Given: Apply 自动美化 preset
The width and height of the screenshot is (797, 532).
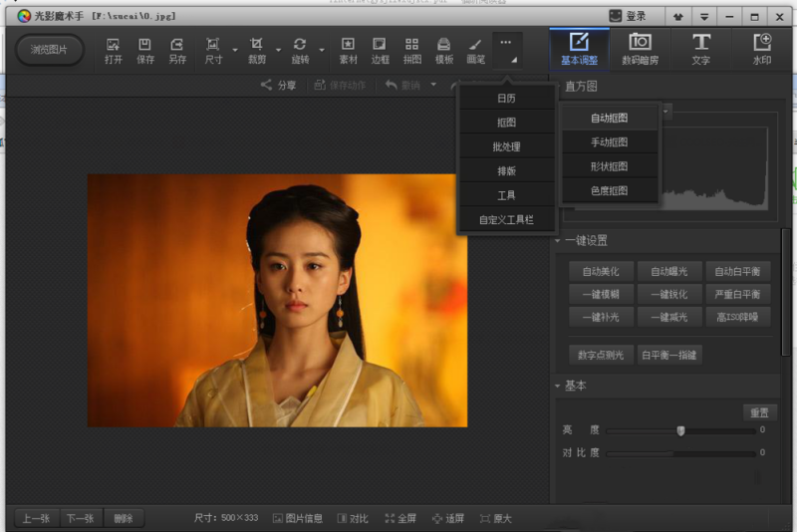Looking at the screenshot, I should pyautogui.click(x=601, y=271).
